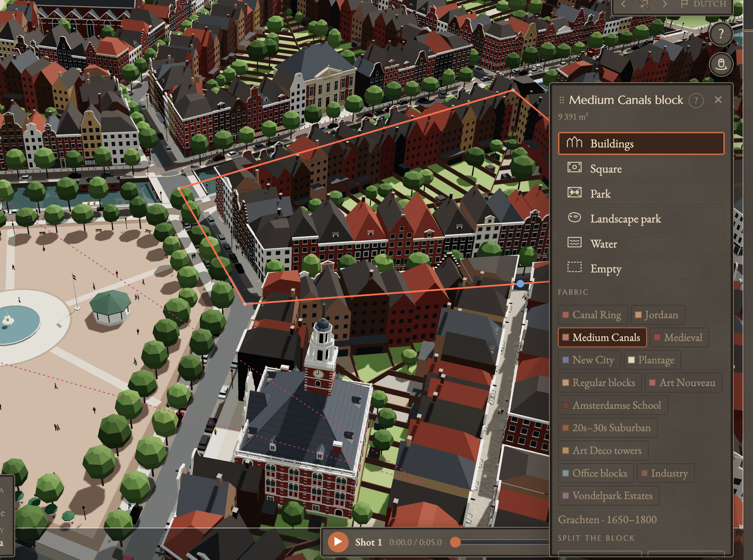Select Regular blocks fabric
Screen dimensions: 753x560
600,383
